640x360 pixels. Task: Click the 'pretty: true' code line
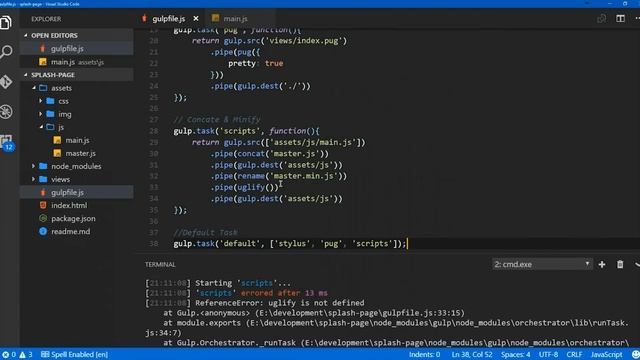tap(256, 64)
